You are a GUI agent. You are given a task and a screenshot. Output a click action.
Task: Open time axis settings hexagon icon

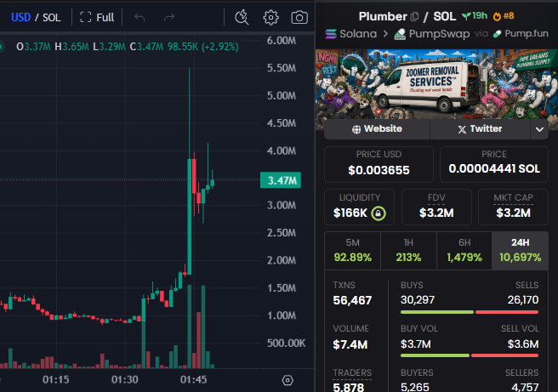click(x=288, y=380)
